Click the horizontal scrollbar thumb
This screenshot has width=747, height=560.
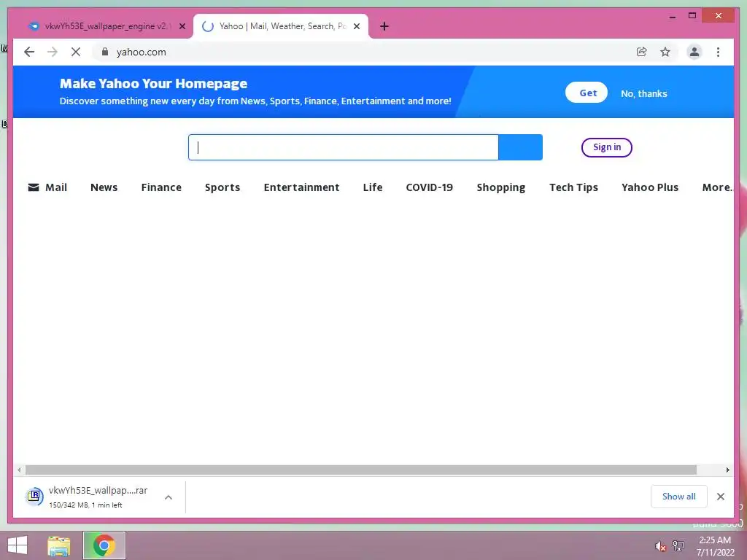coord(360,470)
